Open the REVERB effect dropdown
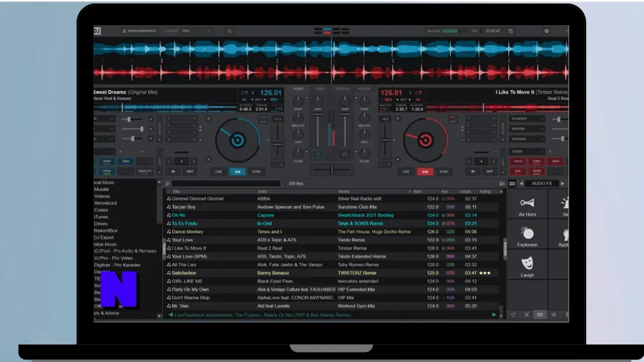The image size is (644, 362). pos(527,129)
